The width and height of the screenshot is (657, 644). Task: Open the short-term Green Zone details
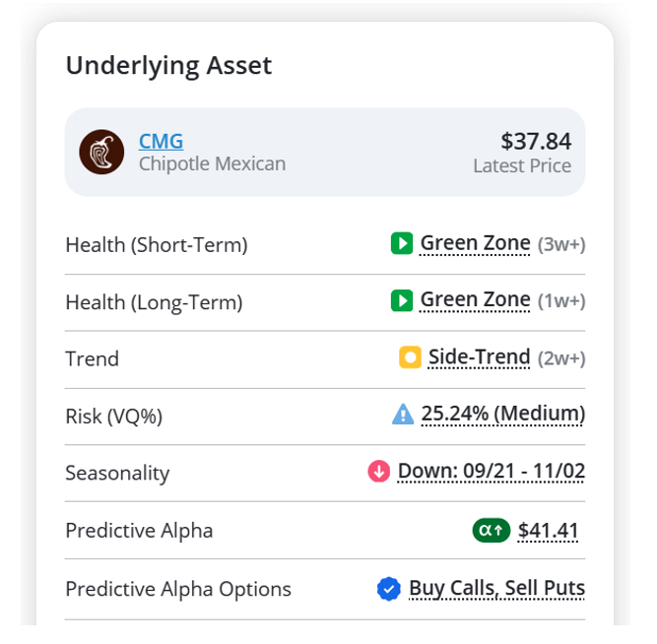pos(475,243)
